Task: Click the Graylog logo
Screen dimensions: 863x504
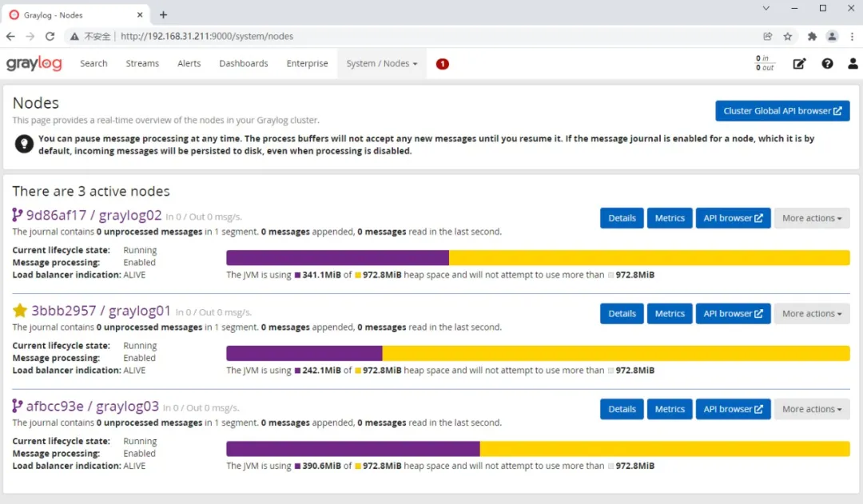Action: [34, 64]
